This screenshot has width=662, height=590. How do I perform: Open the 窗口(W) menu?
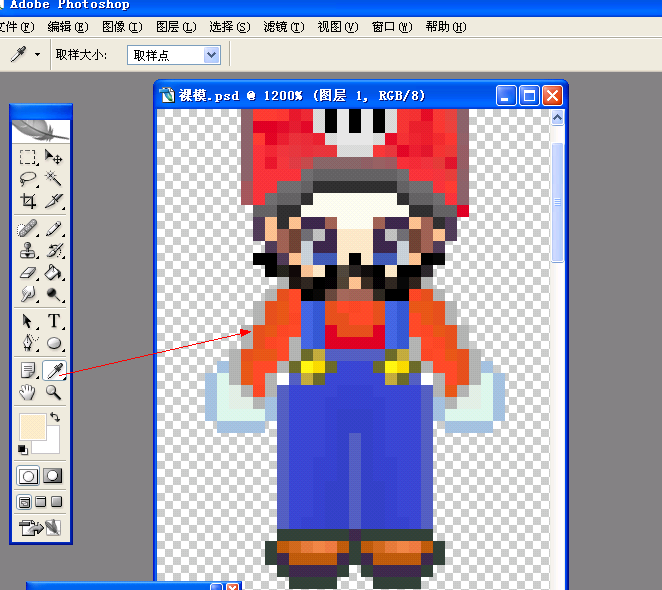392,27
